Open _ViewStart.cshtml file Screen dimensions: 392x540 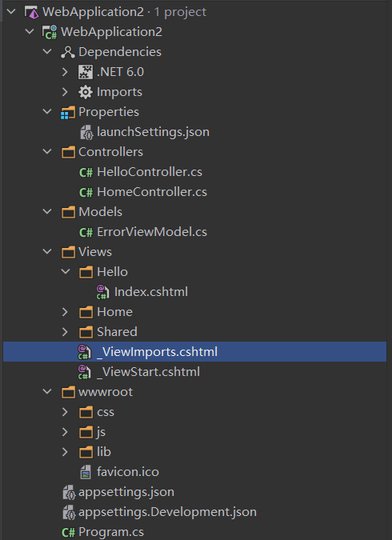[148, 372]
